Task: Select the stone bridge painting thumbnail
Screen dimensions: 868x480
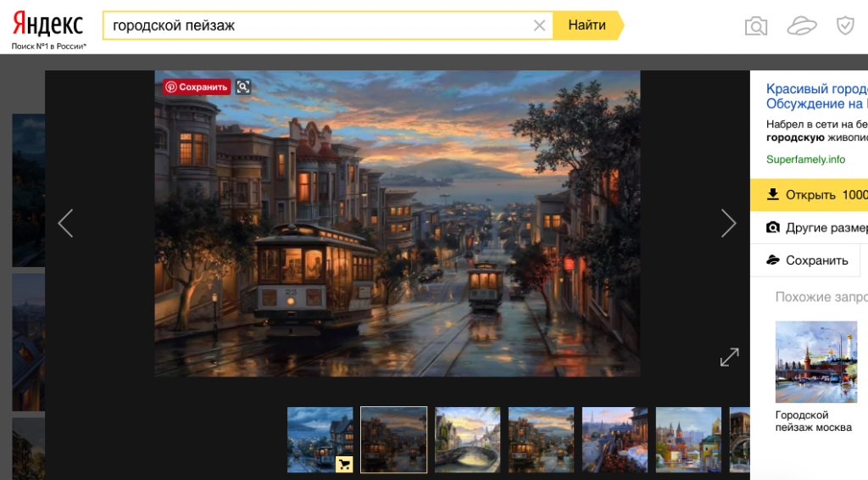Action: click(x=467, y=439)
